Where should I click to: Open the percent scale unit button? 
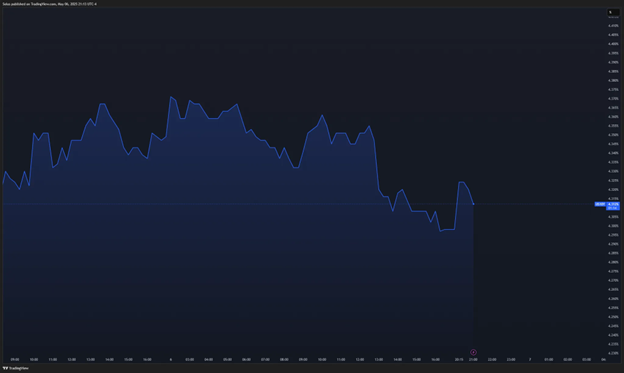point(613,12)
